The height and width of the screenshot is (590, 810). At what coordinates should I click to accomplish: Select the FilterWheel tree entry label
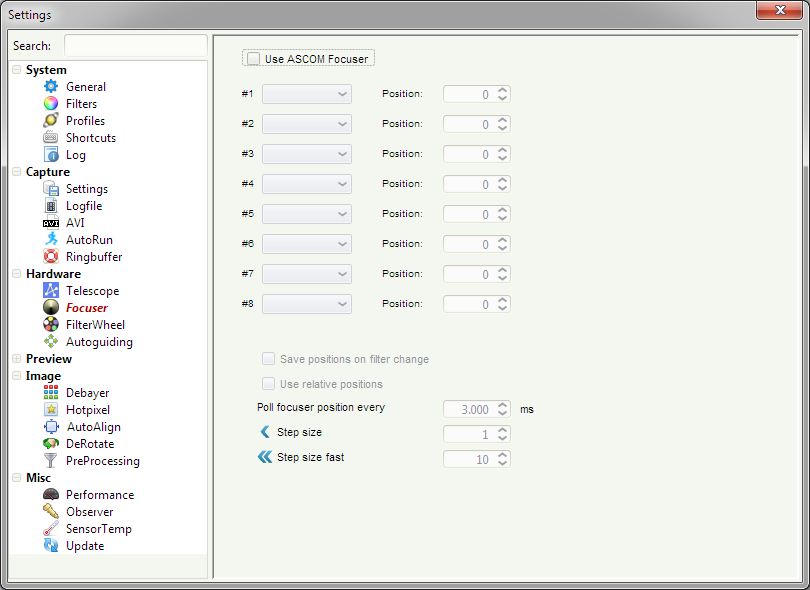96,325
